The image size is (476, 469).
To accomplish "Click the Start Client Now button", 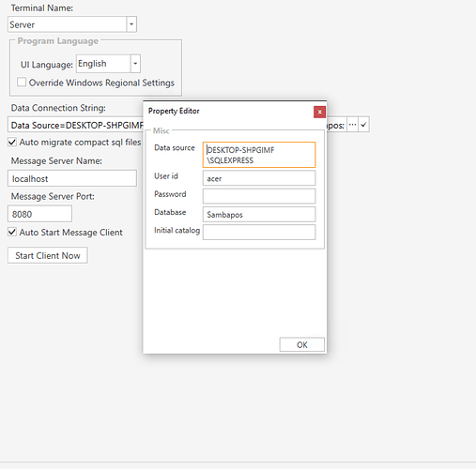I will click(x=48, y=255).
